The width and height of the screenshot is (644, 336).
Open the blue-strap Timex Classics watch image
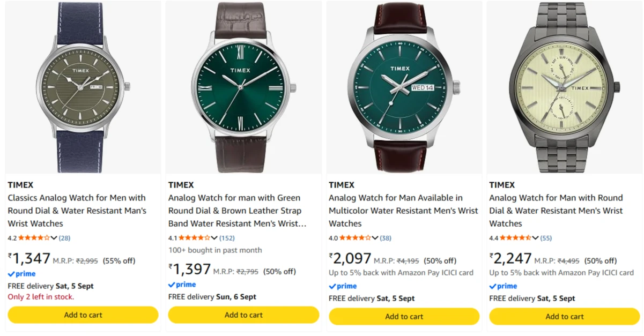[x=83, y=87]
